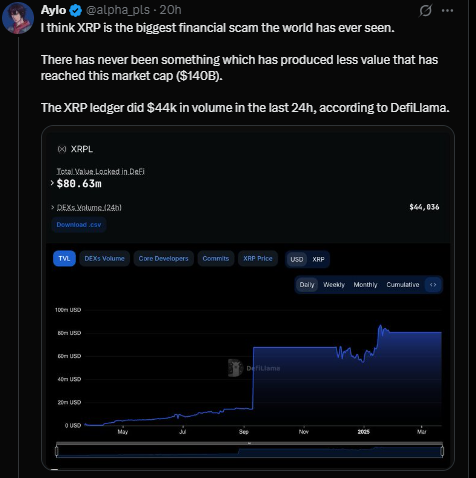The image size is (476, 478).
Task: Click the blue verified badge
Action: point(76,11)
